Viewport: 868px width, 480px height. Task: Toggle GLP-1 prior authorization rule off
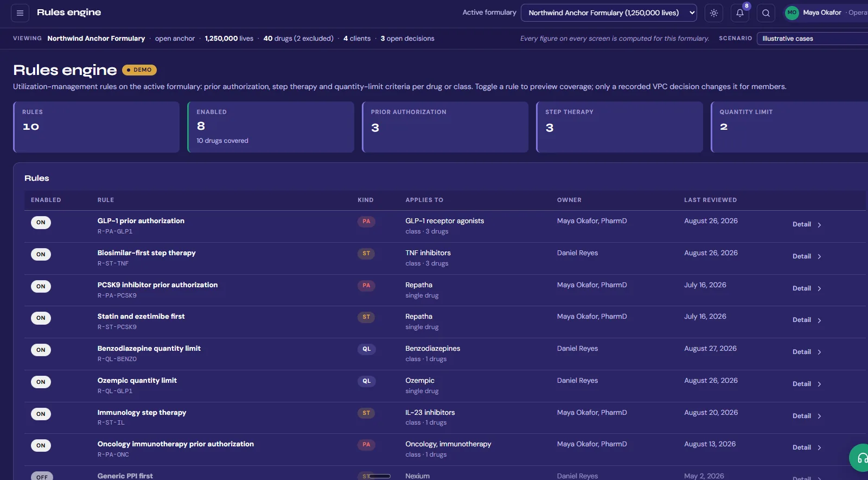pos(41,223)
